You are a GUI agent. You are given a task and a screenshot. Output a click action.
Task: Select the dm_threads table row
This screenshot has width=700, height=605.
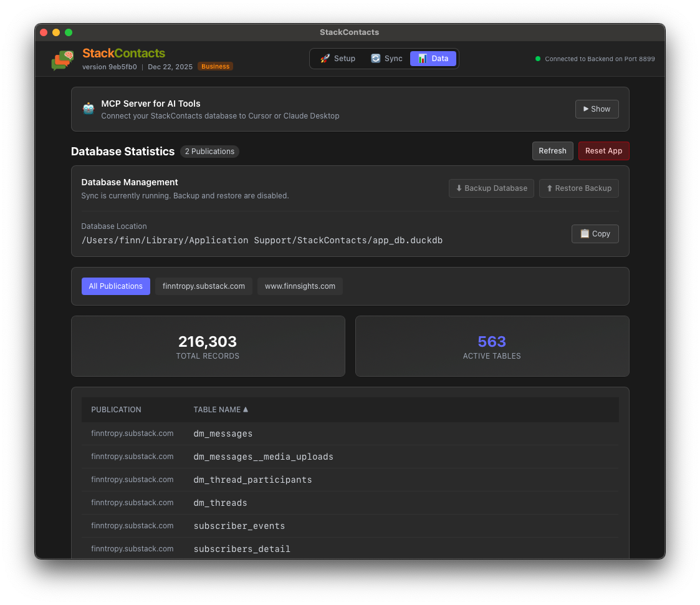coord(350,503)
